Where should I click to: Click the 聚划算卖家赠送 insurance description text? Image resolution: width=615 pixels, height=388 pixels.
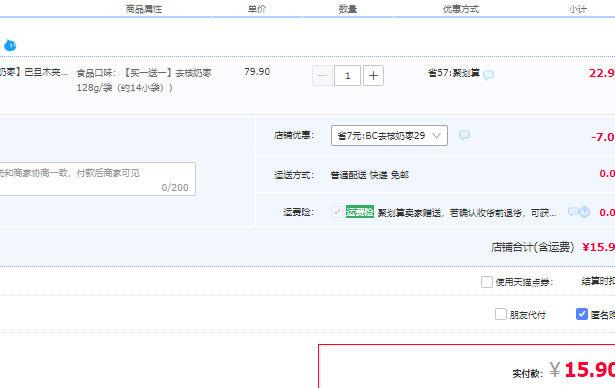click(467, 213)
